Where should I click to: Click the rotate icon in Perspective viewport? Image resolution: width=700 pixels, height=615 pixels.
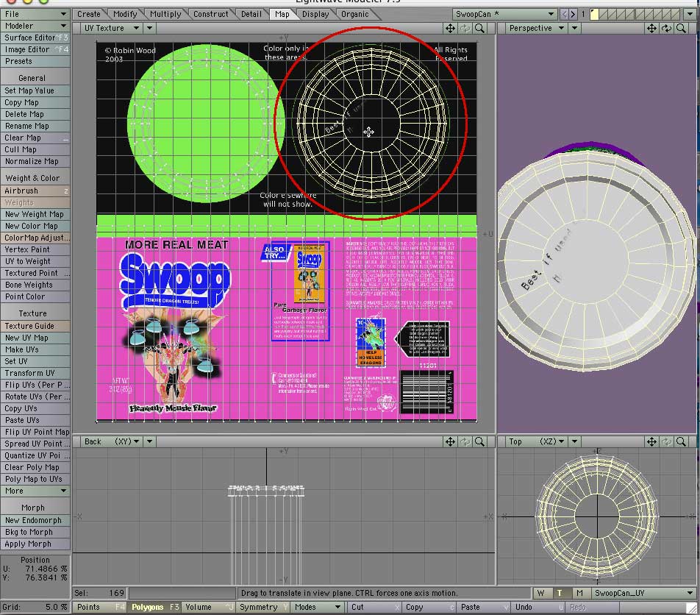pyautogui.click(x=666, y=28)
